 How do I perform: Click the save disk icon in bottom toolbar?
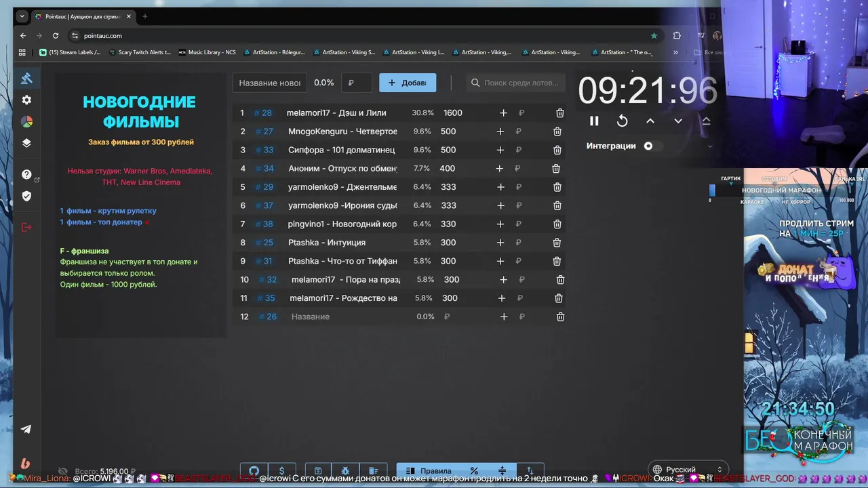tap(318, 470)
